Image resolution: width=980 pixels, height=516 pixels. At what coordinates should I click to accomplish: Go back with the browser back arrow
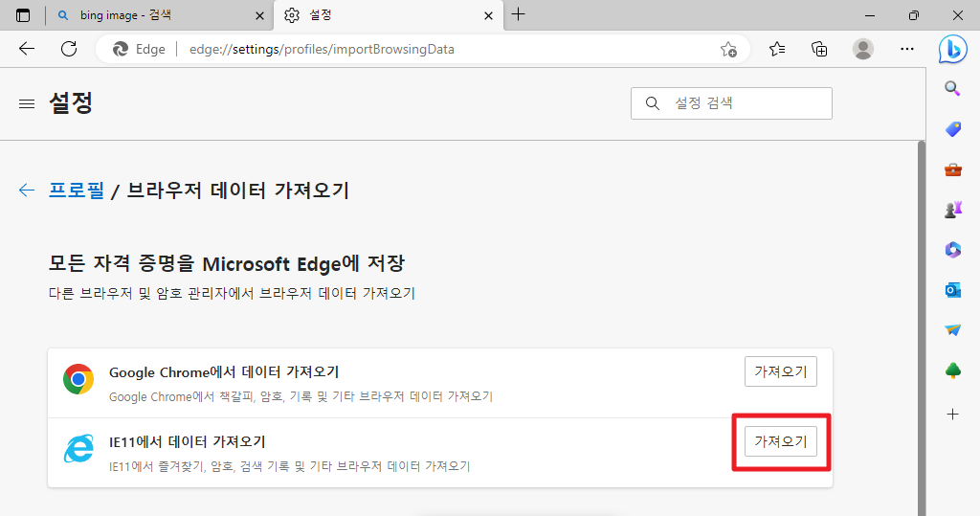tap(27, 49)
